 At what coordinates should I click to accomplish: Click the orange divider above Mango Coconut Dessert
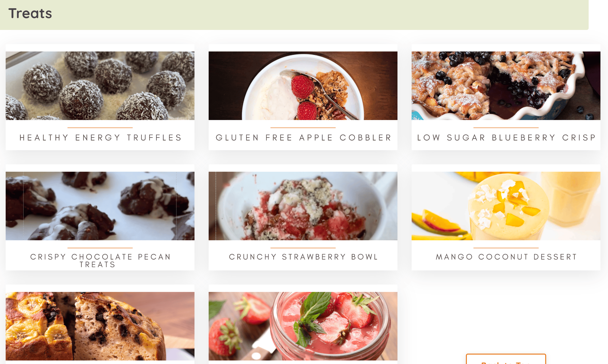click(506, 248)
